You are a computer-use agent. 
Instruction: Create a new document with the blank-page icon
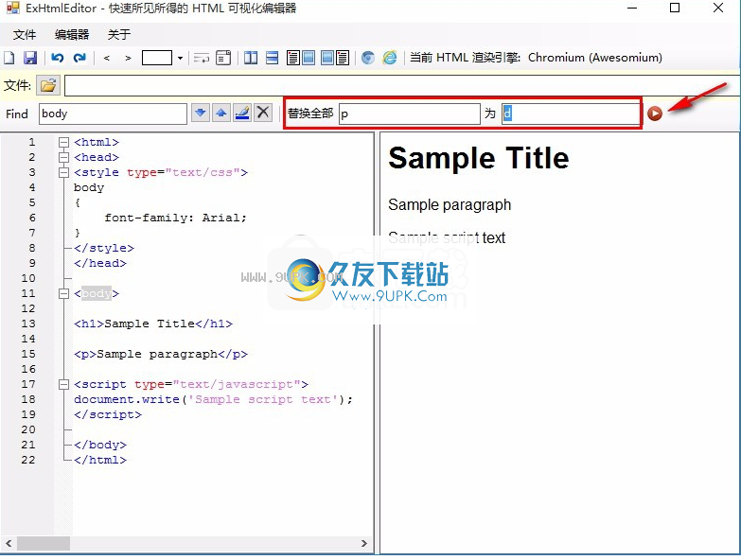(x=9, y=58)
